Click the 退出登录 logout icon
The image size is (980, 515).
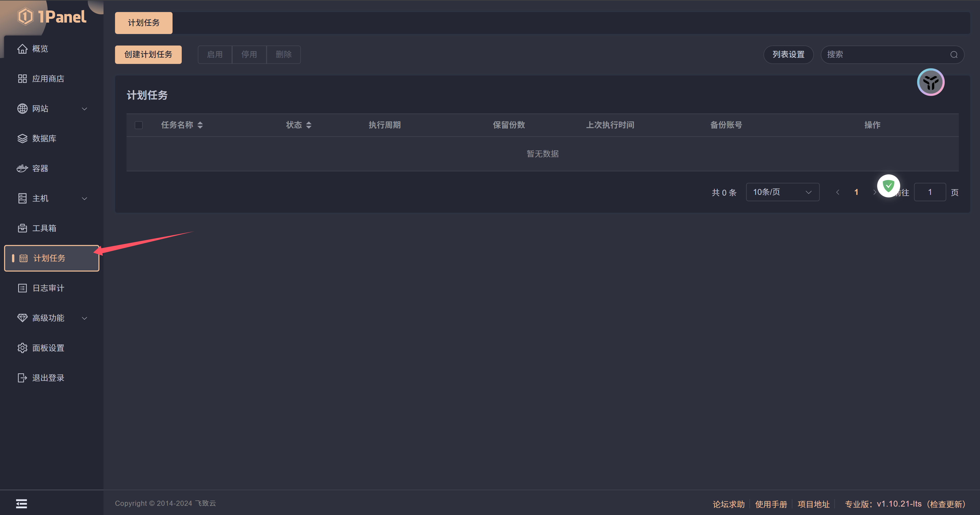coord(22,378)
